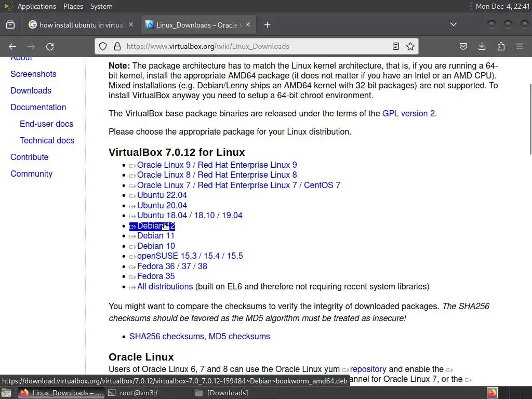This screenshot has height=399, width=532.
Task: Reload the current page
Action: tap(50, 46)
